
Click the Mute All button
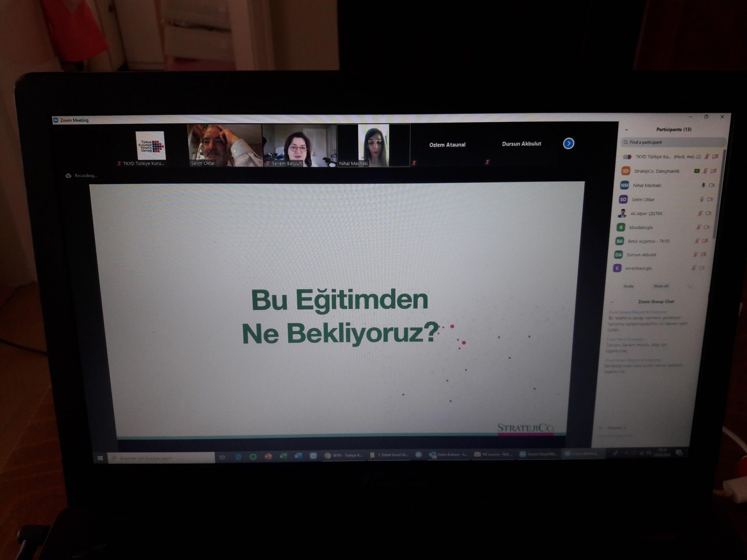661,286
